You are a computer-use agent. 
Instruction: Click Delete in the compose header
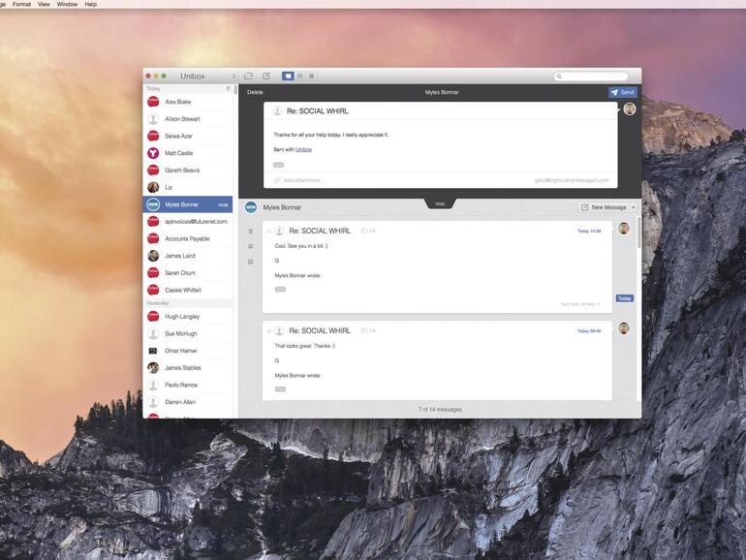255,92
